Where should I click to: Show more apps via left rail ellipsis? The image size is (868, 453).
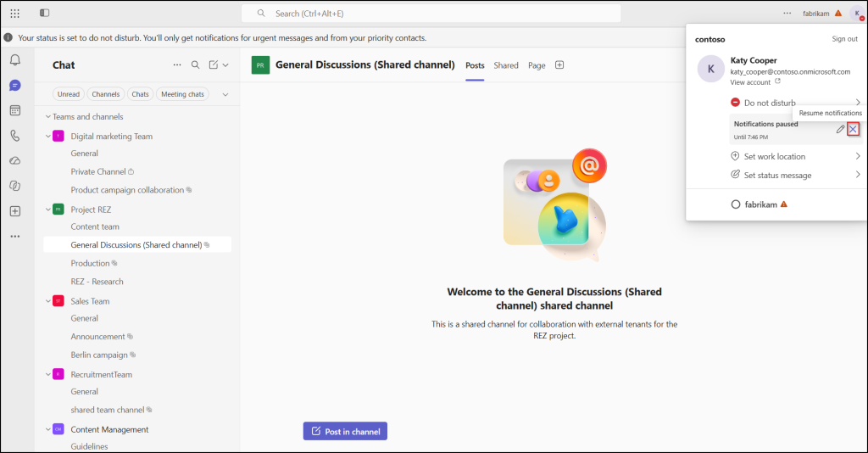pyautogui.click(x=15, y=237)
